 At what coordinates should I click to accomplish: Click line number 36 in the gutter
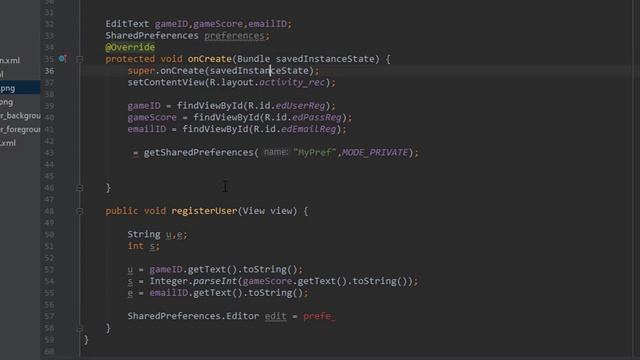[x=49, y=71]
